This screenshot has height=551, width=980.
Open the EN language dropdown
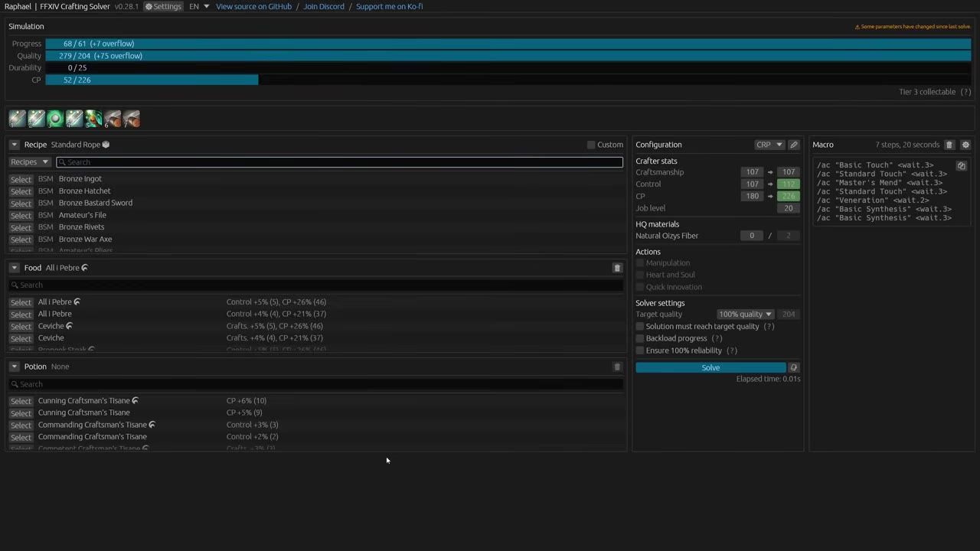coord(199,6)
